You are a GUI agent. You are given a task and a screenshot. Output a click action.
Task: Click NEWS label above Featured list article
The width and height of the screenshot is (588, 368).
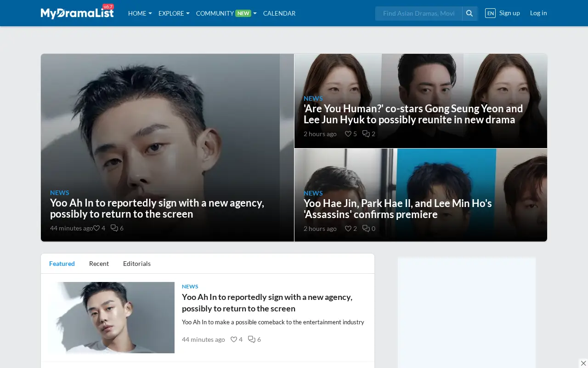[x=190, y=287]
